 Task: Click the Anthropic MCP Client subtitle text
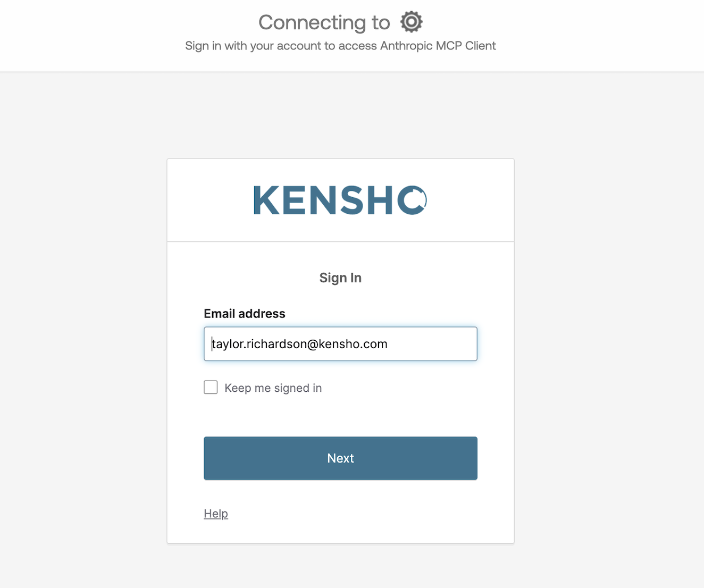438,46
